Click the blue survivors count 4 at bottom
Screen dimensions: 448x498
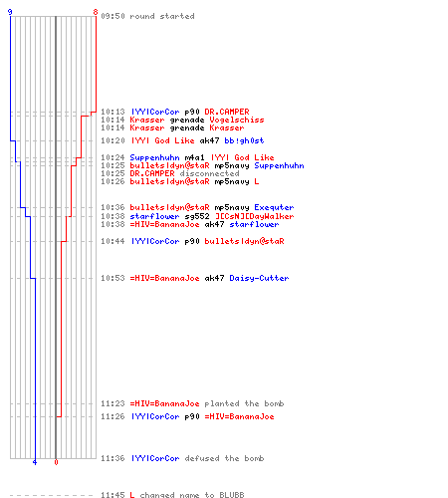coord(35,462)
